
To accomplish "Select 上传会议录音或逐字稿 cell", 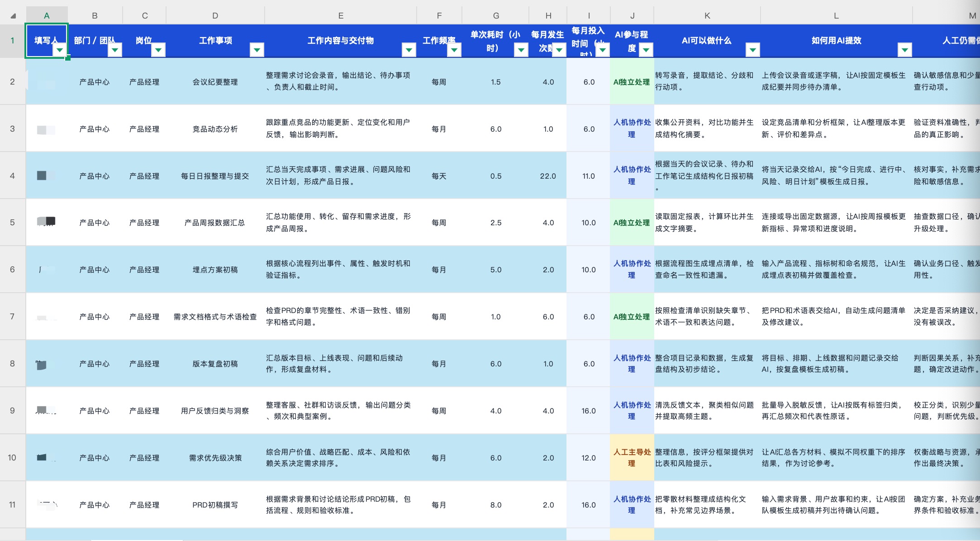I will [836, 81].
